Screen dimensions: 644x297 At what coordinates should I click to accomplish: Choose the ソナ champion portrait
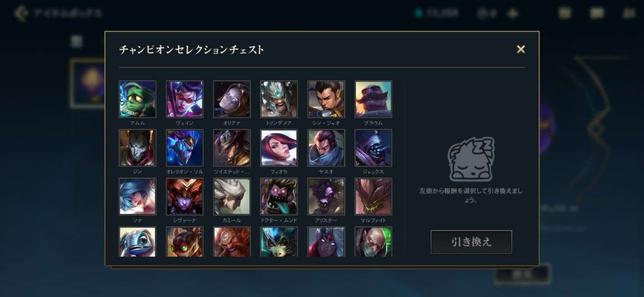[x=138, y=196]
